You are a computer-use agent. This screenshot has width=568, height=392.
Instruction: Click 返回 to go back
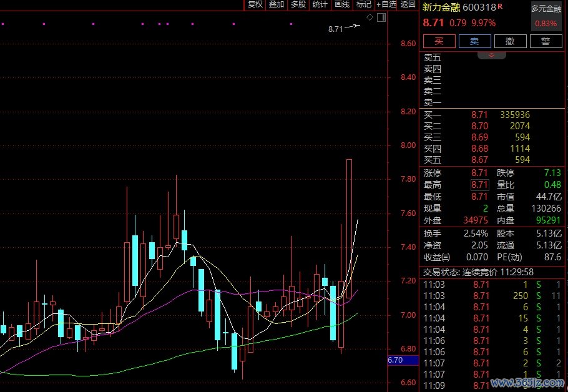(x=408, y=4)
